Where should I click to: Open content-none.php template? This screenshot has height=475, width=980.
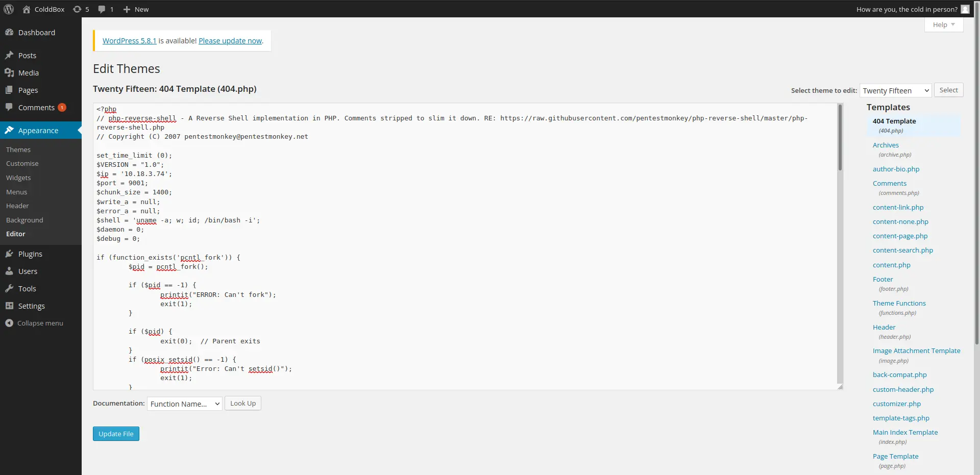point(900,221)
